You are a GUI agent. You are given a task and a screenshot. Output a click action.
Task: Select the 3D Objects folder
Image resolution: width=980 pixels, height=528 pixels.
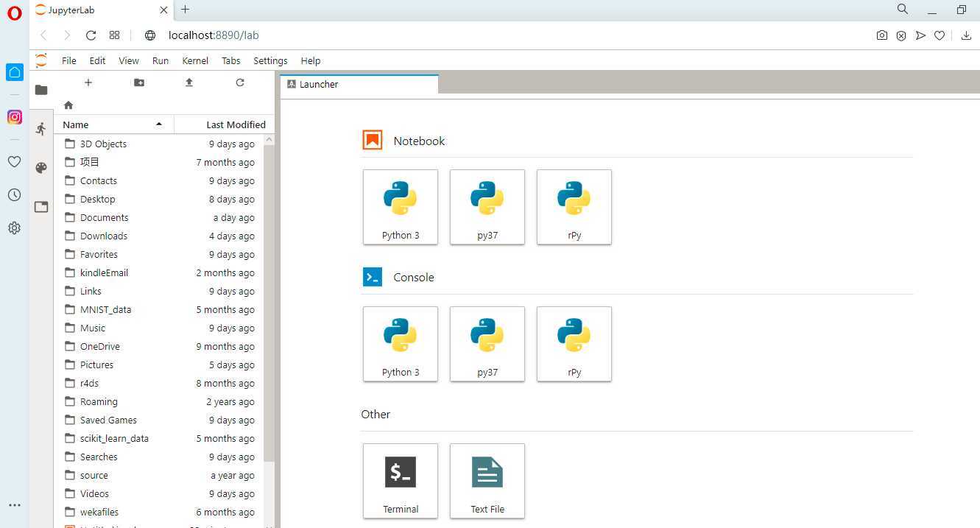[159, 144]
